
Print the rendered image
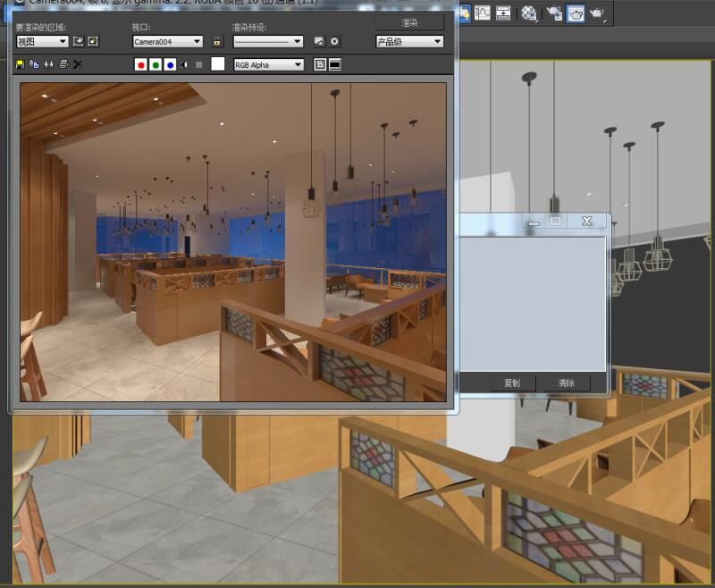pyautogui.click(x=63, y=64)
